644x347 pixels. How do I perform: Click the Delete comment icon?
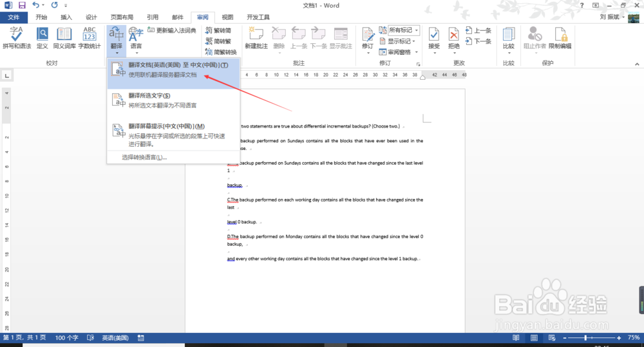(279, 35)
